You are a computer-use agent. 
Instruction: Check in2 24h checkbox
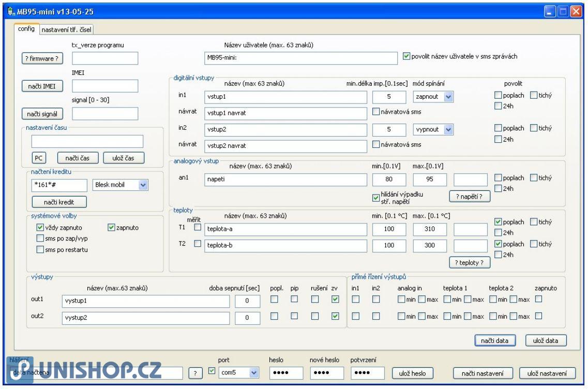click(498, 139)
